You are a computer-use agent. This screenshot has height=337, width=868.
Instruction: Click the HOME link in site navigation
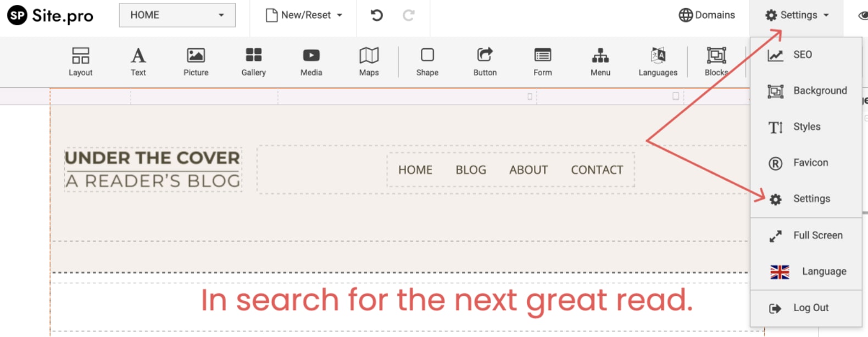tap(415, 170)
